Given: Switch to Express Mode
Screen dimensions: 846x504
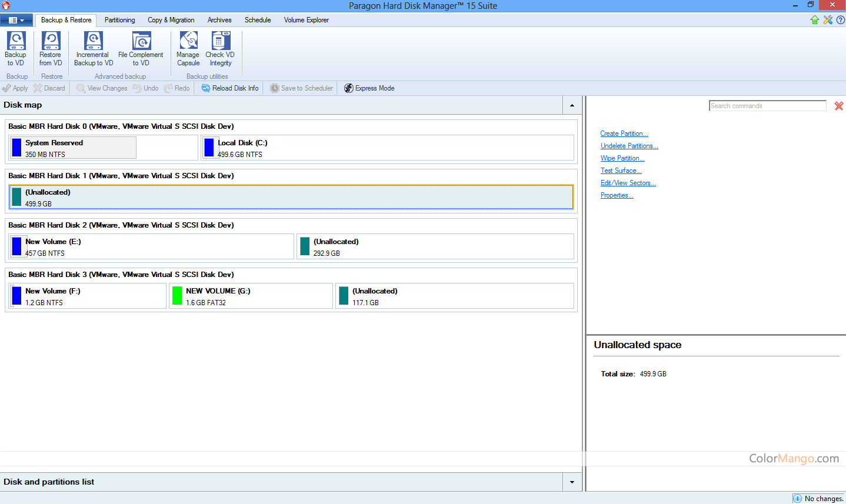Looking at the screenshot, I should click(x=369, y=88).
